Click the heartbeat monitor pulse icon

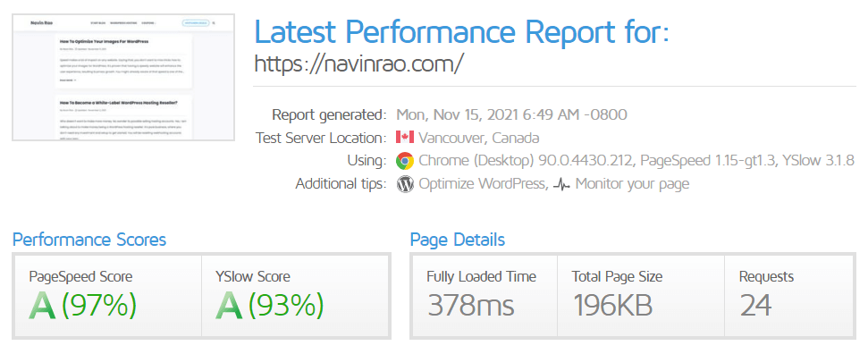pos(561,185)
